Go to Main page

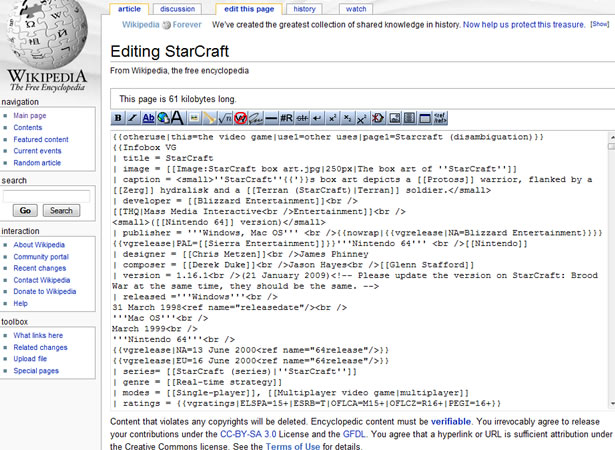click(x=30, y=116)
